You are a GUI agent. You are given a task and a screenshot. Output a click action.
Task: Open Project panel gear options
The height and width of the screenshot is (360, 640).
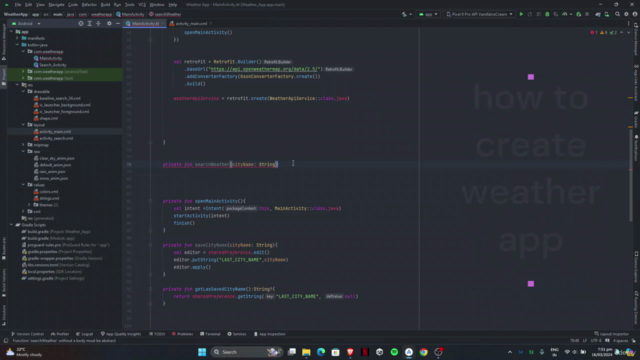coord(109,24)
